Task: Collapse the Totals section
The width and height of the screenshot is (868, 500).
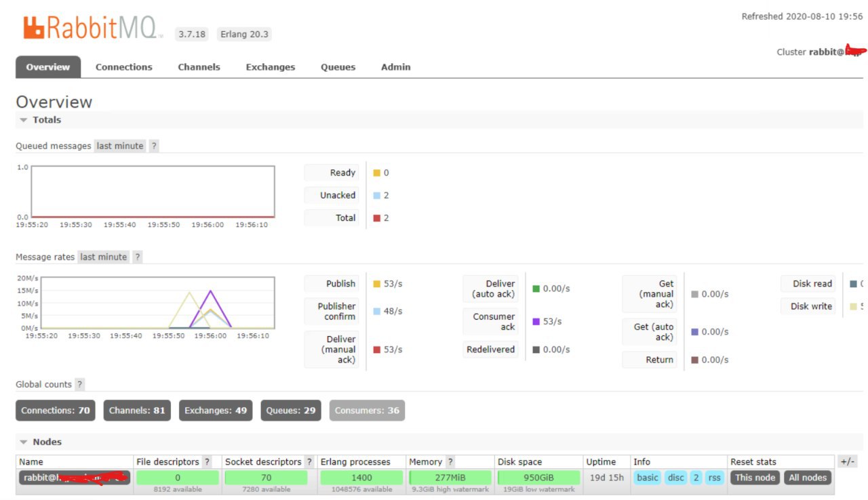Action: 41,120
